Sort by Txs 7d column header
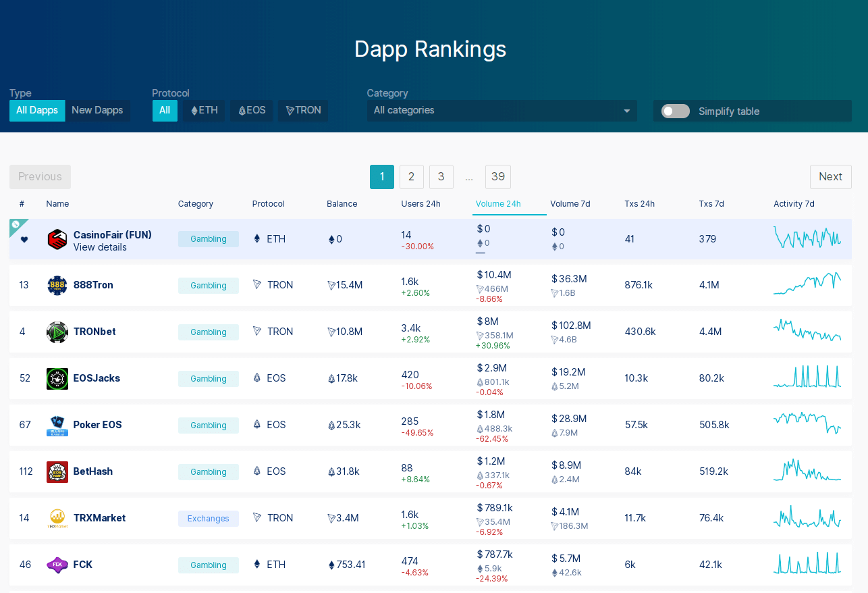Viewport: 868px width, 593px height. click(x=711, y=204)
